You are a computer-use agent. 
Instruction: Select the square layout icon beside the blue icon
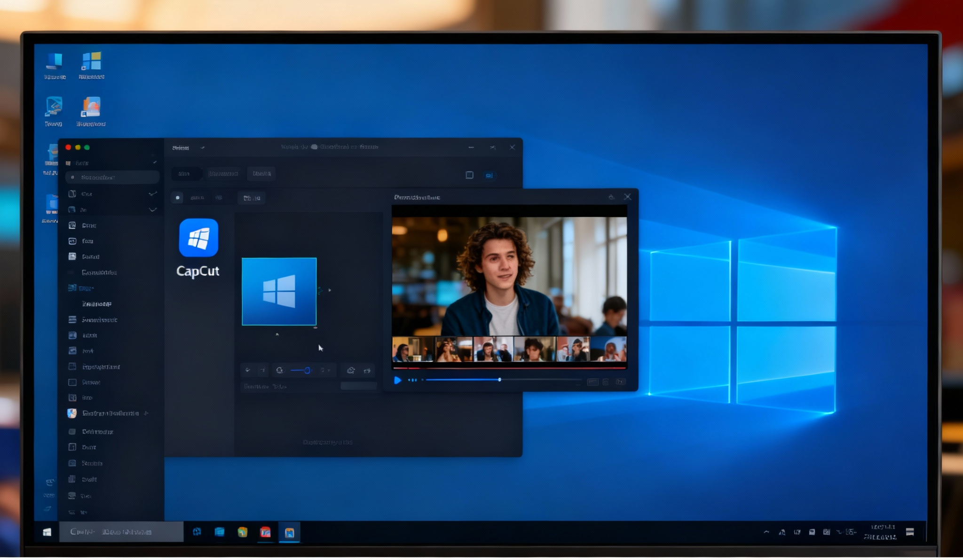[x=469, y=175]
